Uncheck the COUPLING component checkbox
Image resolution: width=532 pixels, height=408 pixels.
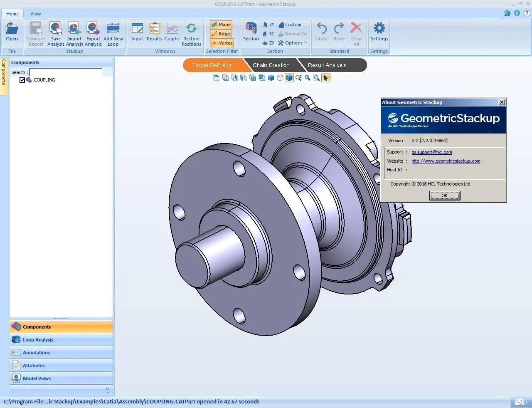click(22, 80)
